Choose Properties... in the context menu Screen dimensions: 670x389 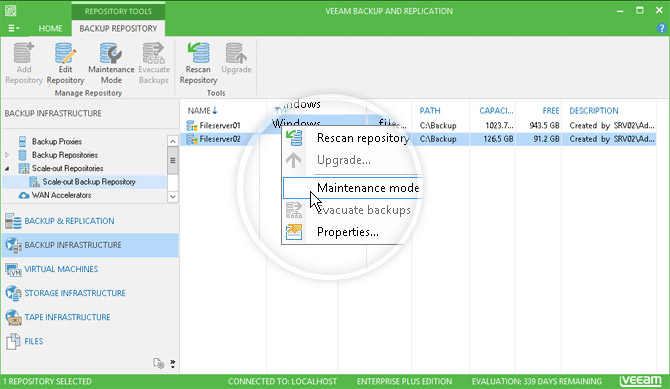point(347,232)
